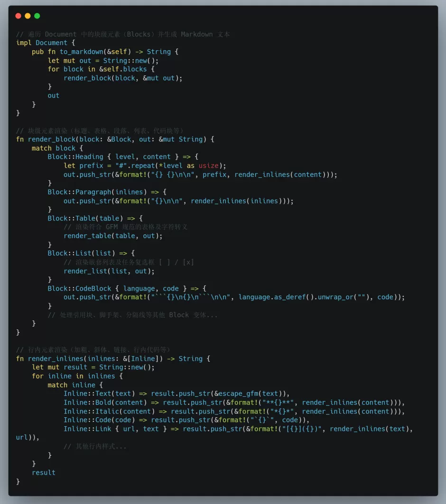Click the 'Inline::Link { url, text }' arm
This screenshot has width=446, height=504.
pos(238,429)
